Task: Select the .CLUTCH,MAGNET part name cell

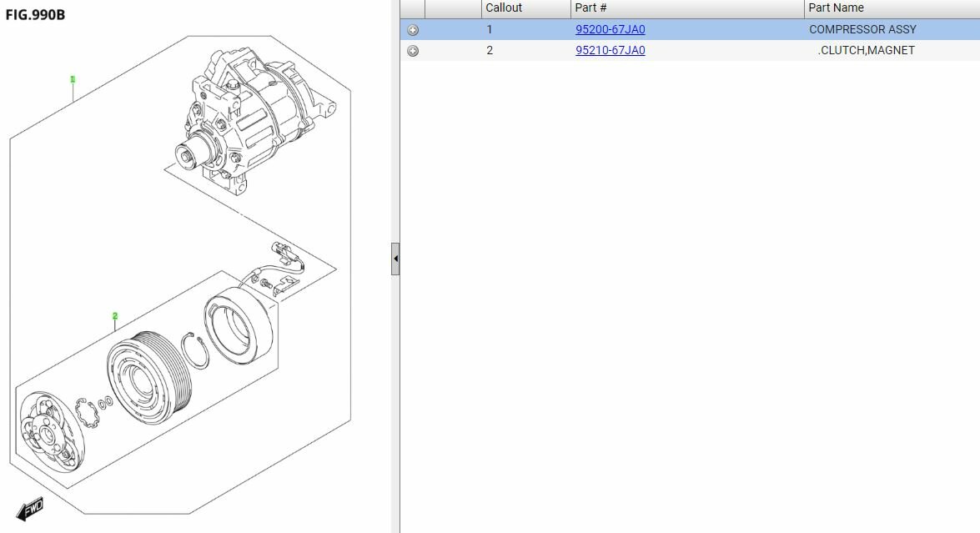Action: click(x=866, y=50)
